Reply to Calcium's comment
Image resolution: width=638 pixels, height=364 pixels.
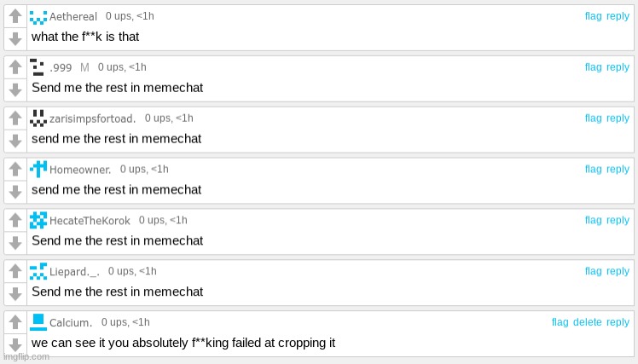(x=618, y=322)
